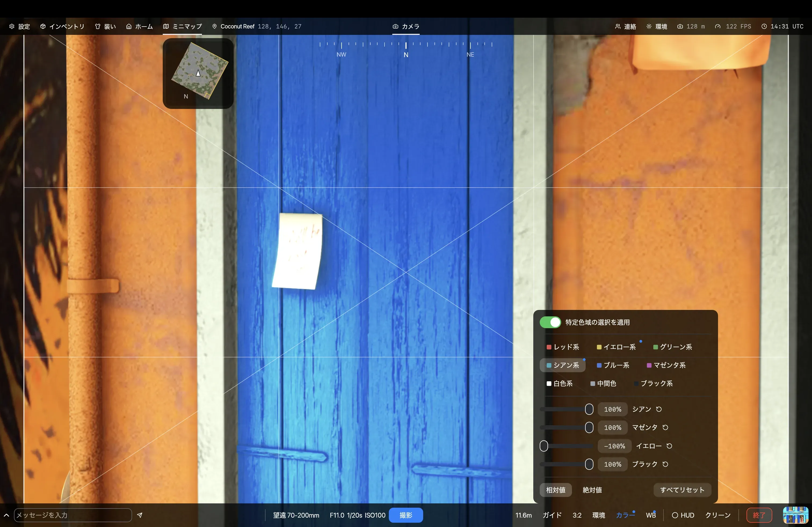Image resolution: width=812 pixels, height=527 pixels.
Task: Click the シアン slider handle
Action: coord(589,409)
